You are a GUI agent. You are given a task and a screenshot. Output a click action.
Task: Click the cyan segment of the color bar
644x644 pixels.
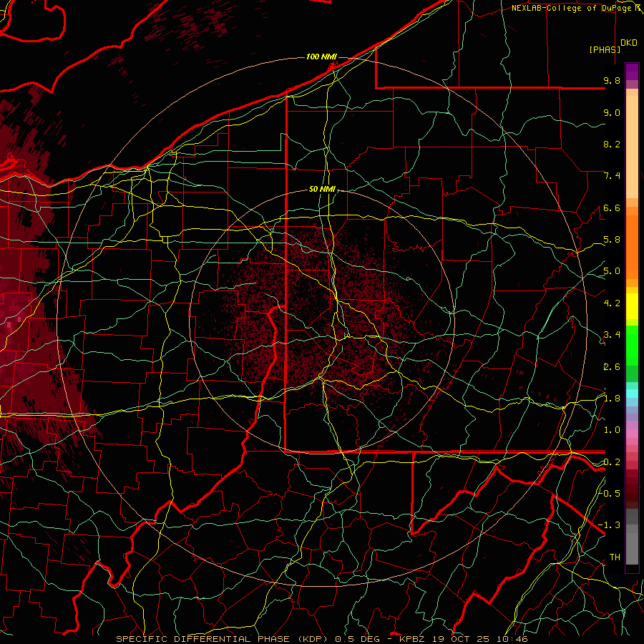[632, 394]
